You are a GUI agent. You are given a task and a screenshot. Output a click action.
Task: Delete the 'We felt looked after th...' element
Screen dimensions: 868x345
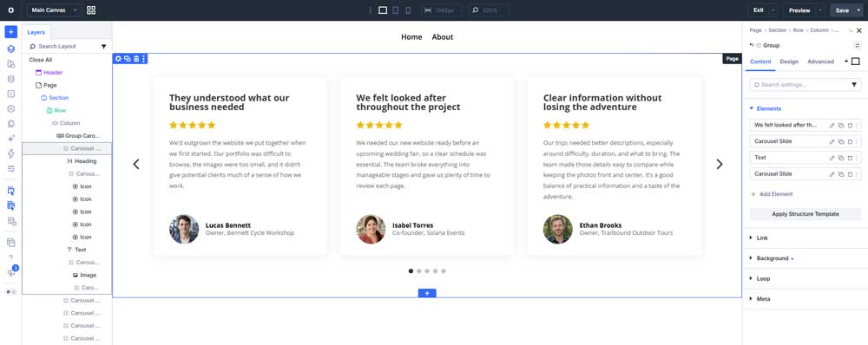(851, 126)
